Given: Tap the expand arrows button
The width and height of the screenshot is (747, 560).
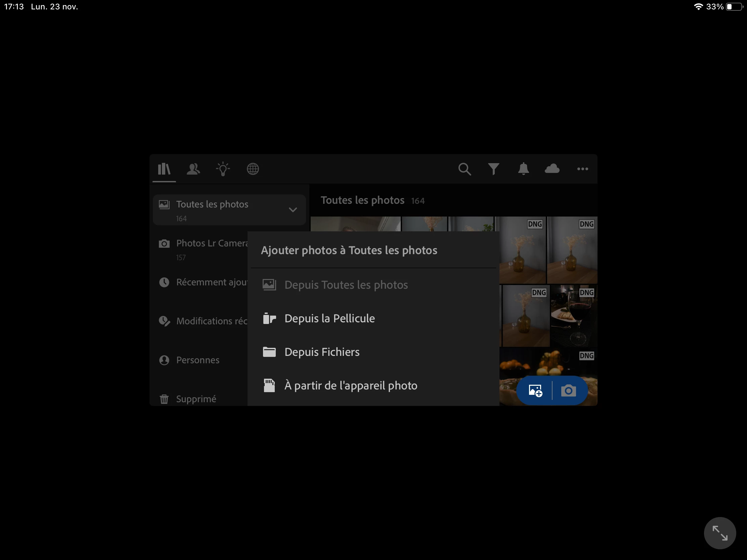Looking at the screenshot, I should 720,533.
